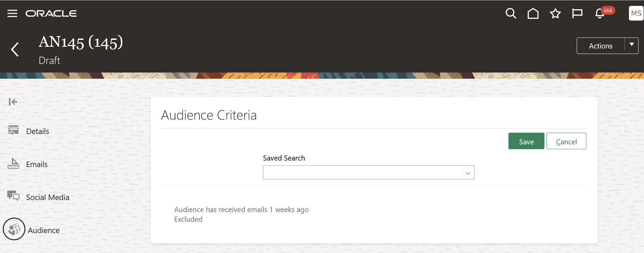The height and width of the screenshot is (253, 644).
Task: Cancel the audience criteria changes
Action: tap(566, 141)
